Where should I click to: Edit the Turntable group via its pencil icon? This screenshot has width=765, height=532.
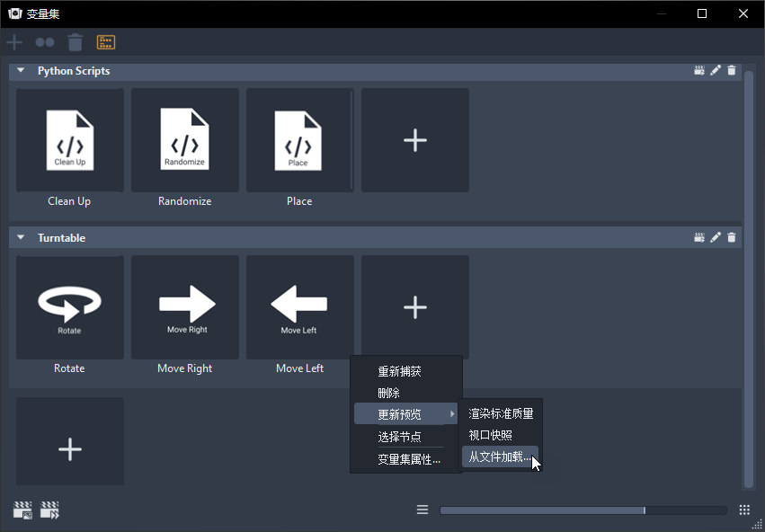[x=716, y=237]
